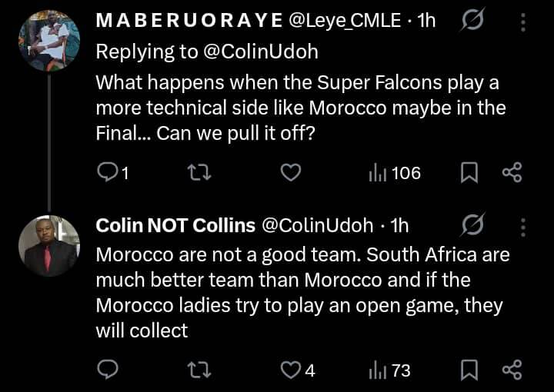Image resolution: width=554 pixels, height=392 pixels.
Task: Like the MABERUORAYE tweet
Action: (290, 173)
